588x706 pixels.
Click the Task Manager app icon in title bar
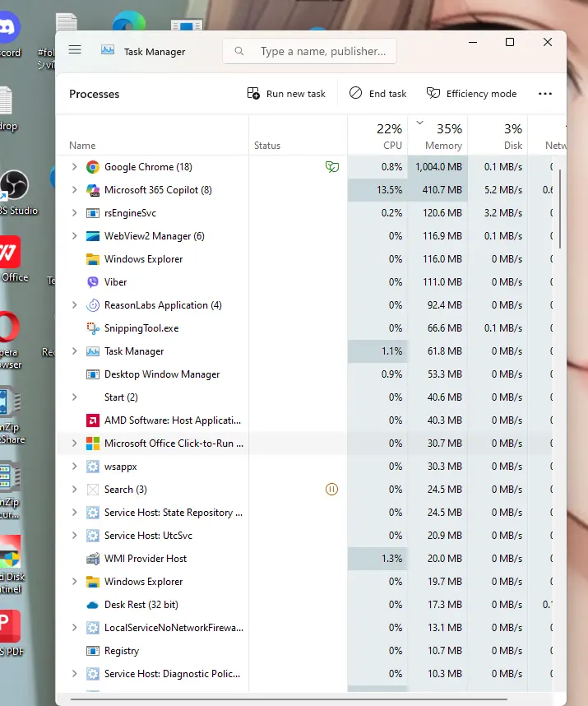click(108, 50)
